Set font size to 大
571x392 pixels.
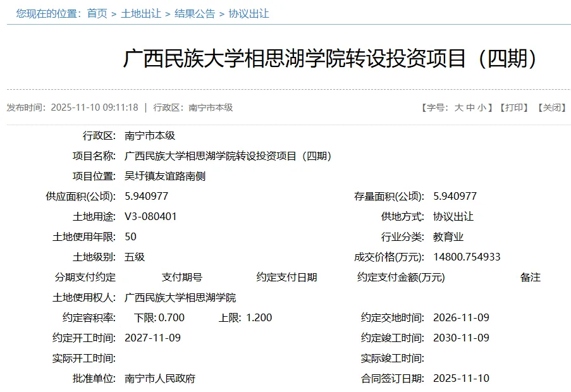[459, 107]
